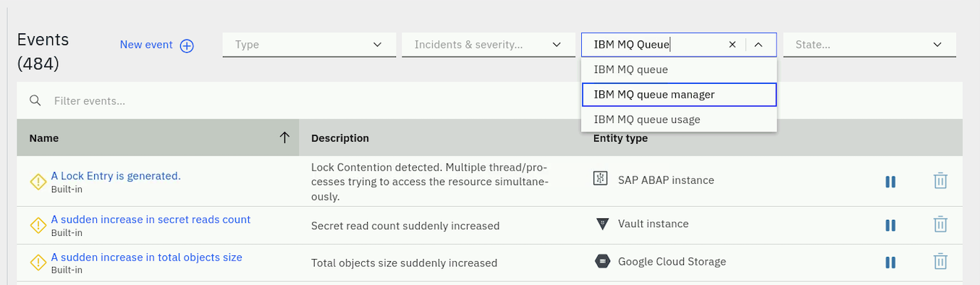Click the Entity type column header
This screenshot has height=285, width=980.
coord(620,138)
